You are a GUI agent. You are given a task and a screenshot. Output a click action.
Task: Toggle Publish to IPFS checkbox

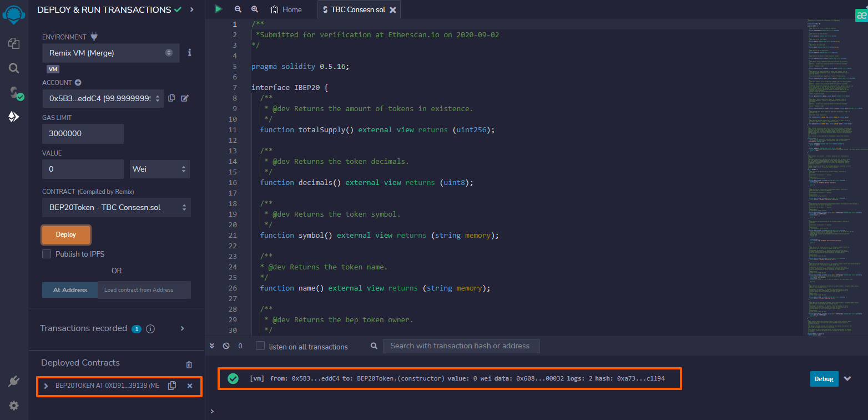(47, 254)
